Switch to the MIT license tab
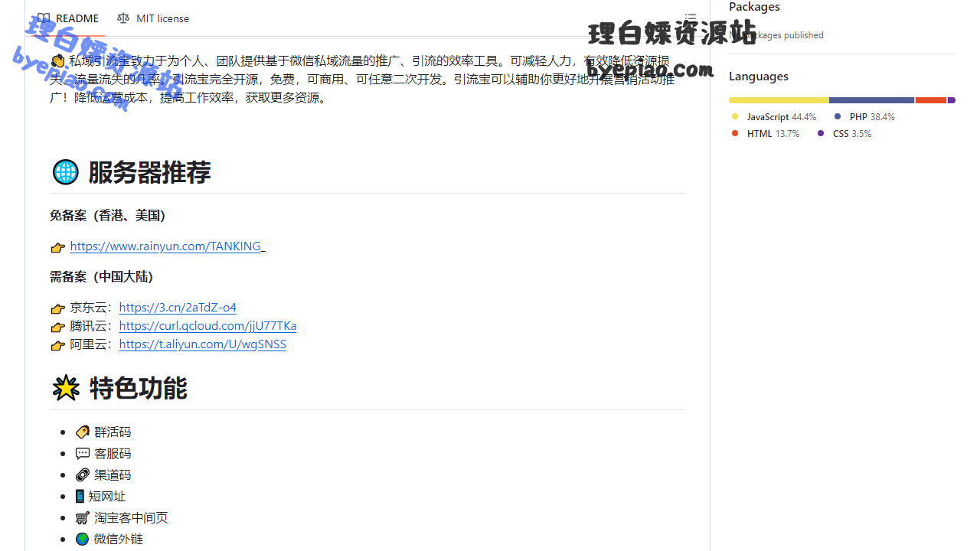 pos(153,18)
